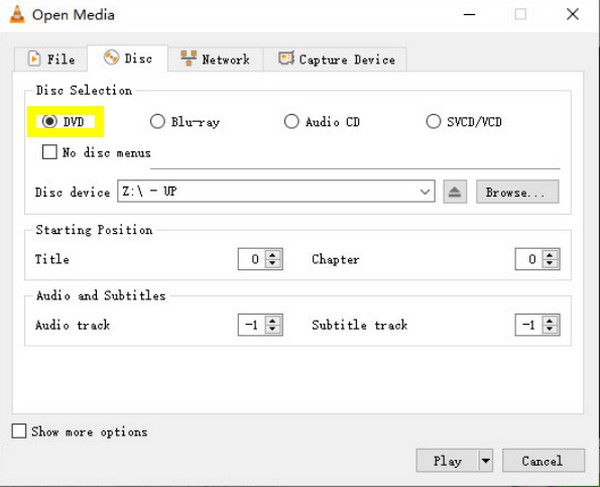Enable the No disc menus checkbox
Viewport: 600px width, 487px height.
[49, 153]
